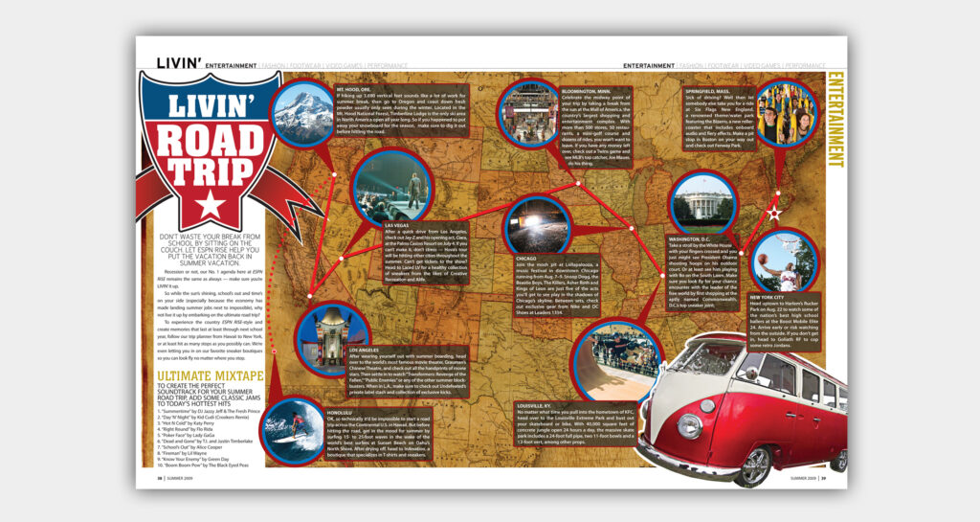980x522 pixels.
Task: Click the "NEW YORK CITY" heading
Action: pos(767,298)
